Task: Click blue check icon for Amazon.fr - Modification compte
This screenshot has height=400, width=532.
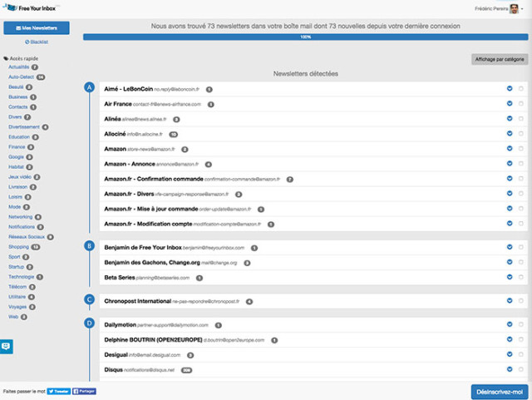Action: 510,223
